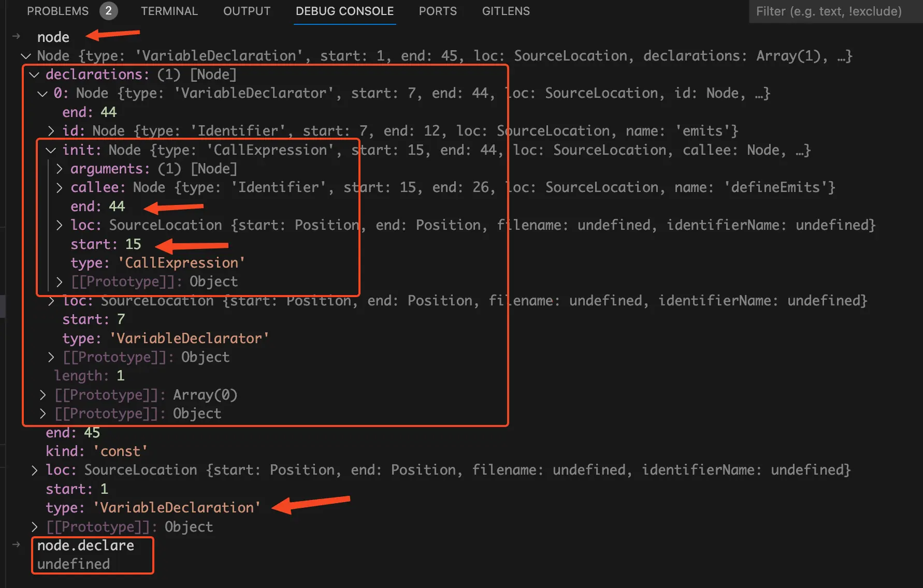This screenshot has height=588, width=923.
Task: Expand the [[Prototype]] Array(0) entry
Action: (42, 394)
